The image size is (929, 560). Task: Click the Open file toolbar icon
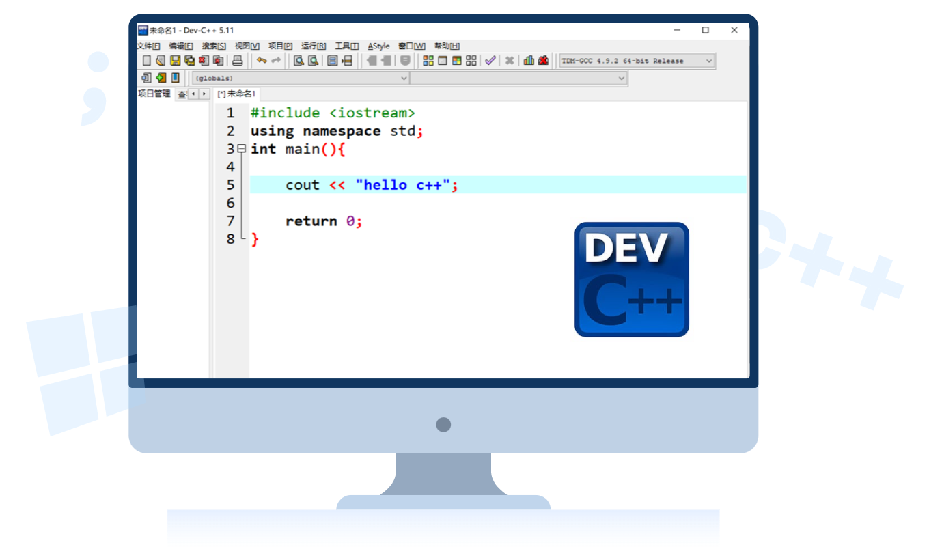[161, 61]
